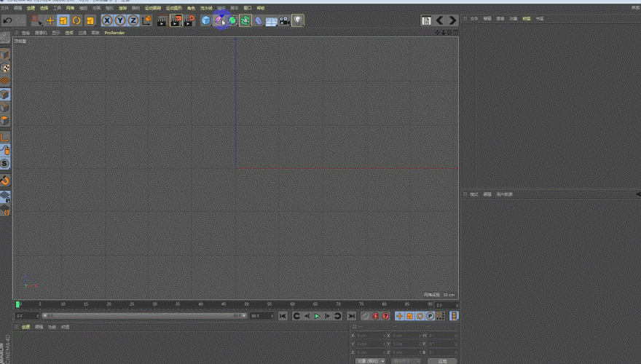The image size is (641, 364).
Task: Add the purple Bend deformer
Action: point(259,20)
